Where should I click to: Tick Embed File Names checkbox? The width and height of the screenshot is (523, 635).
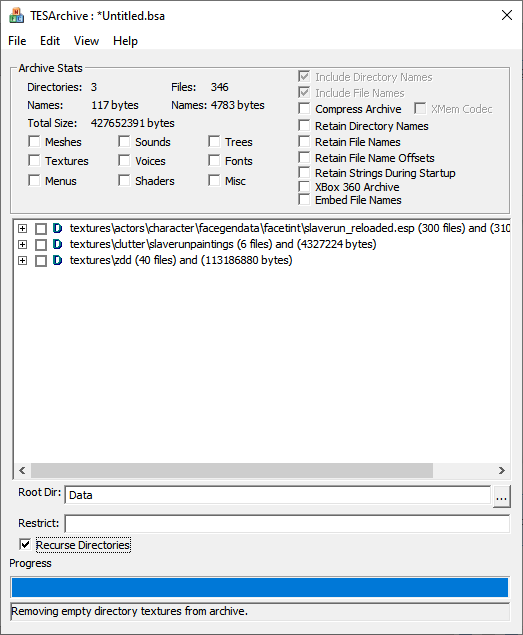pyautogui.click(x=304, y=200)
